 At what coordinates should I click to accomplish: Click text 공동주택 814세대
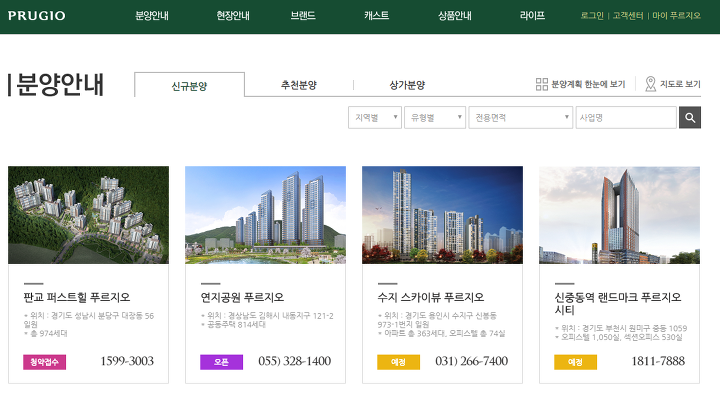coord(236,325)
